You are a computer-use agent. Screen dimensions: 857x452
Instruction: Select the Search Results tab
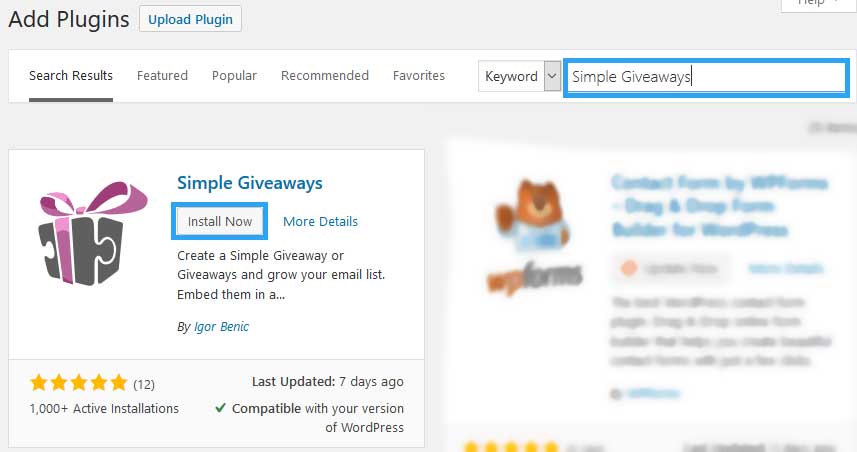coord(71,75)
